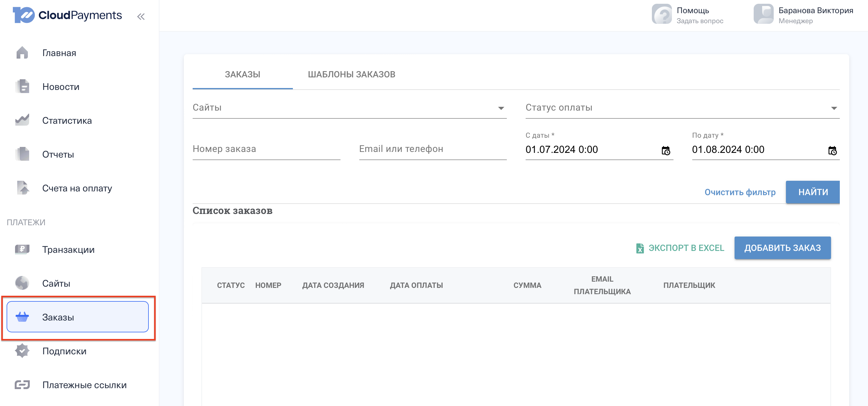Viewport: 868px width, 406px height.
Task: Click ДОБАВИТЬ ЗАКАЗ button
Action: (782, 248)
